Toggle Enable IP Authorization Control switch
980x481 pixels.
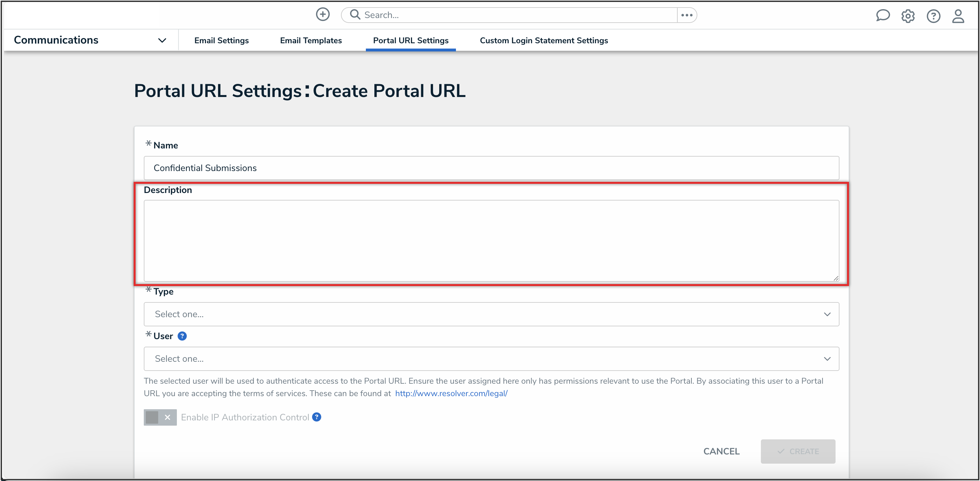pyautogui.click(x=160, y=417)
